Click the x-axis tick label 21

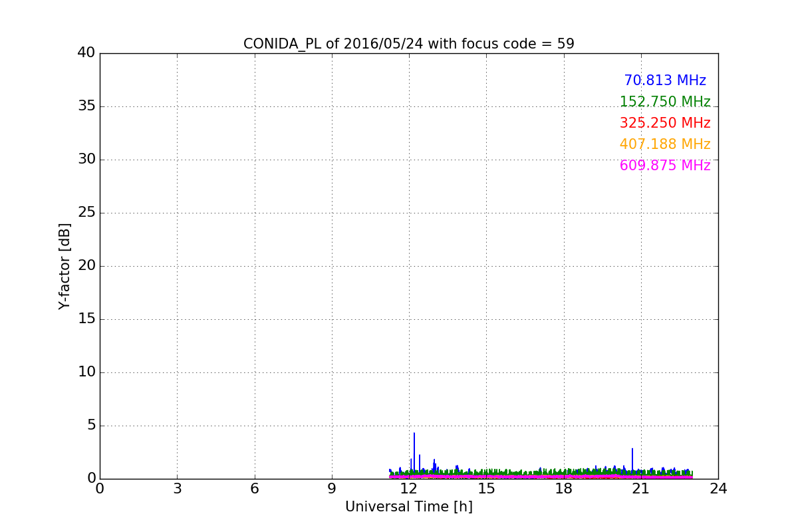[641, 489]
